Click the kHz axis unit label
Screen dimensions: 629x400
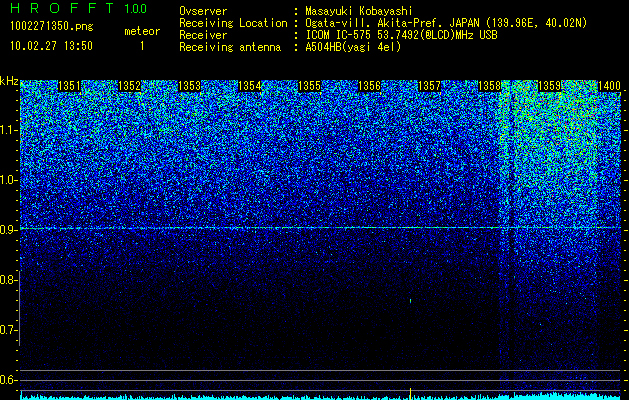coord(9,81)
